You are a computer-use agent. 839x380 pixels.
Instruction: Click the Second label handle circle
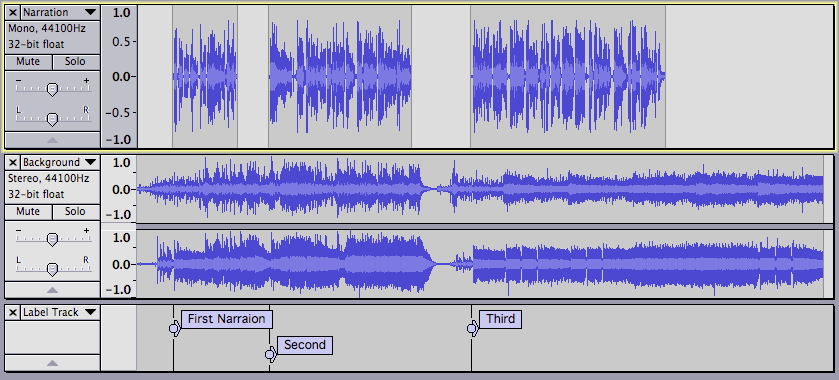tap(270, 354)
